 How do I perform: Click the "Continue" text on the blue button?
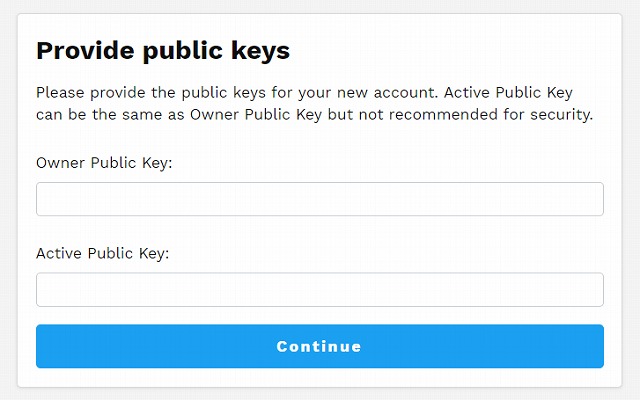[x=319, y=347]
